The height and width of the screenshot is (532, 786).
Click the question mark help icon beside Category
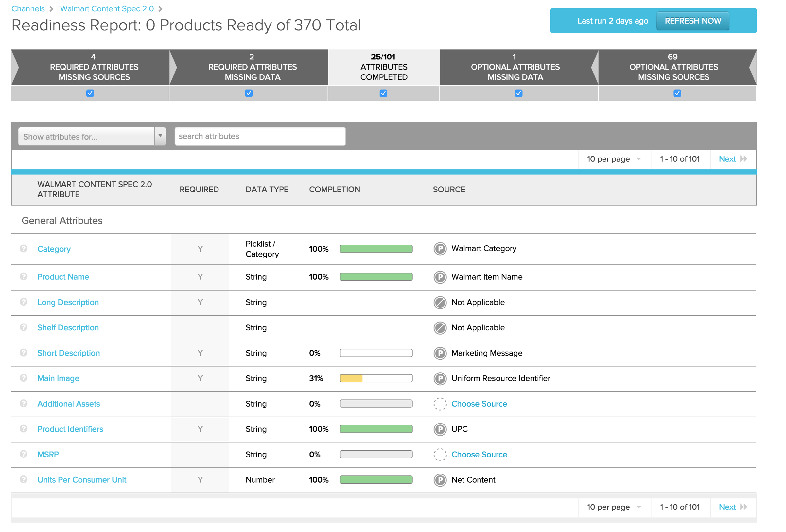[23, 249]
